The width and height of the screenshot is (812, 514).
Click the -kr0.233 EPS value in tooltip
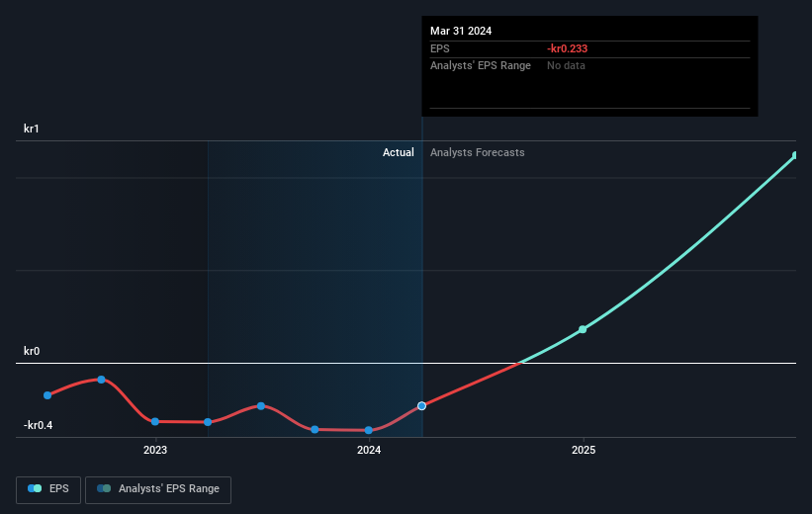[x=567, y=48]
